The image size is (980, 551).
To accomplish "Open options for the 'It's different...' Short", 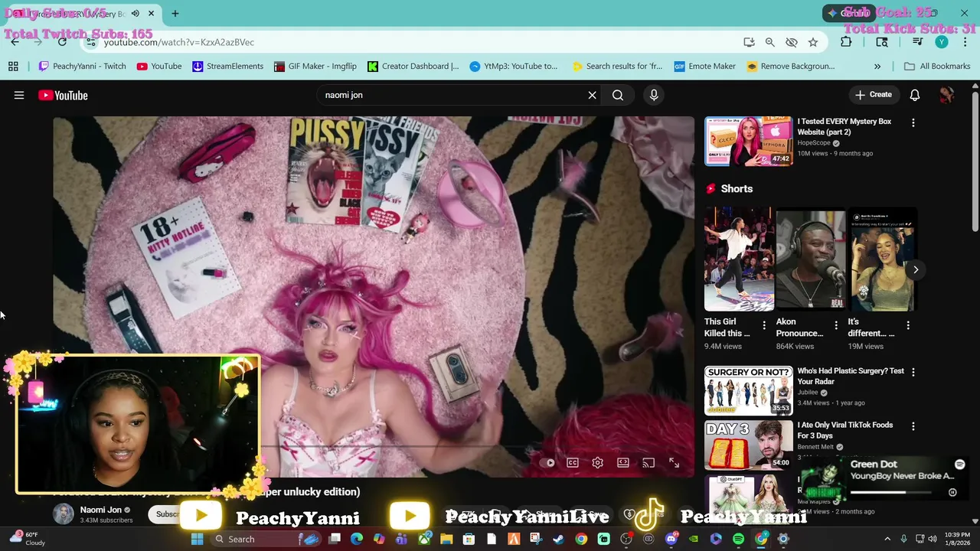I will (x=908, y=325).
